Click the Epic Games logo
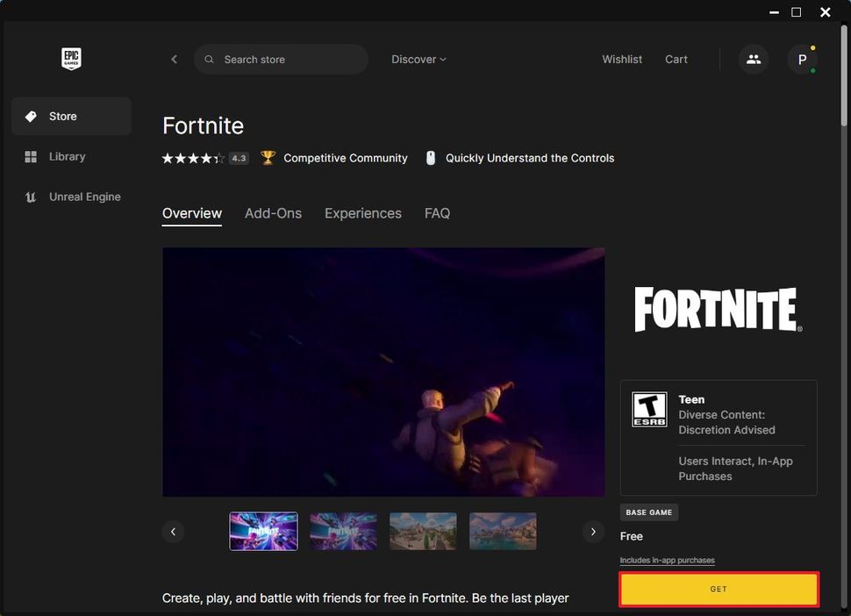Viewport: 851px width, 616px height. (x=70, y=59)
